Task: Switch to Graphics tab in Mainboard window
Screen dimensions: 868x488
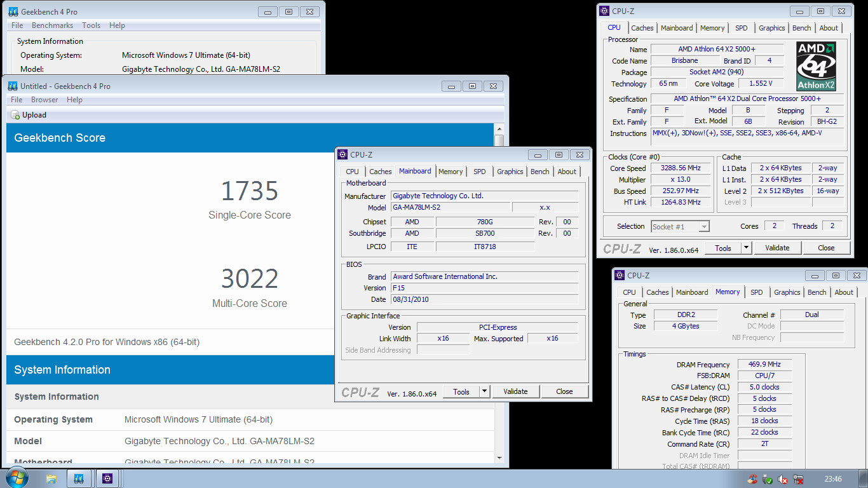Action: coord(510,172)
